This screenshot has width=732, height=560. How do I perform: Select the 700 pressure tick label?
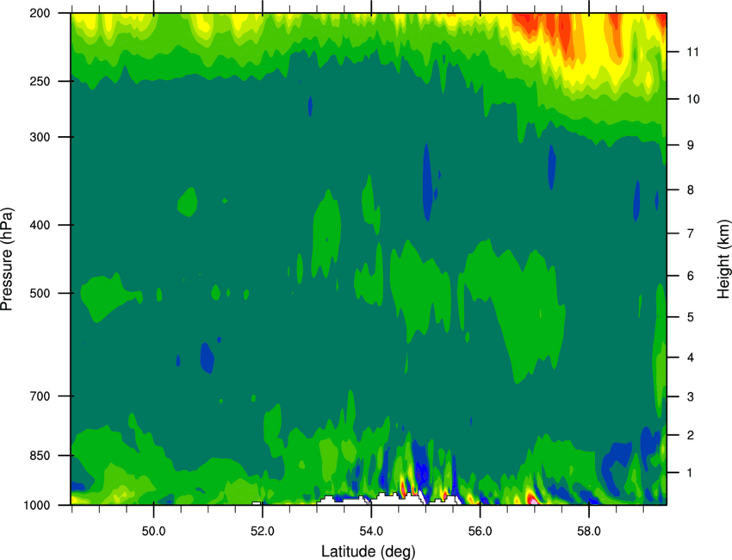pyautogui.click(x=40, y=396)
